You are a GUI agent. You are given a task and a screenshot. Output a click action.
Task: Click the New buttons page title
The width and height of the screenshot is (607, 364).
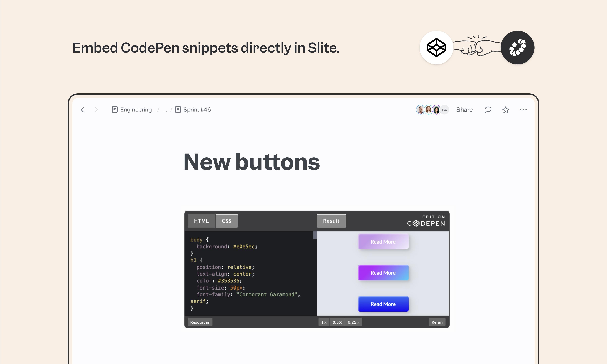(x=251, y=162)
